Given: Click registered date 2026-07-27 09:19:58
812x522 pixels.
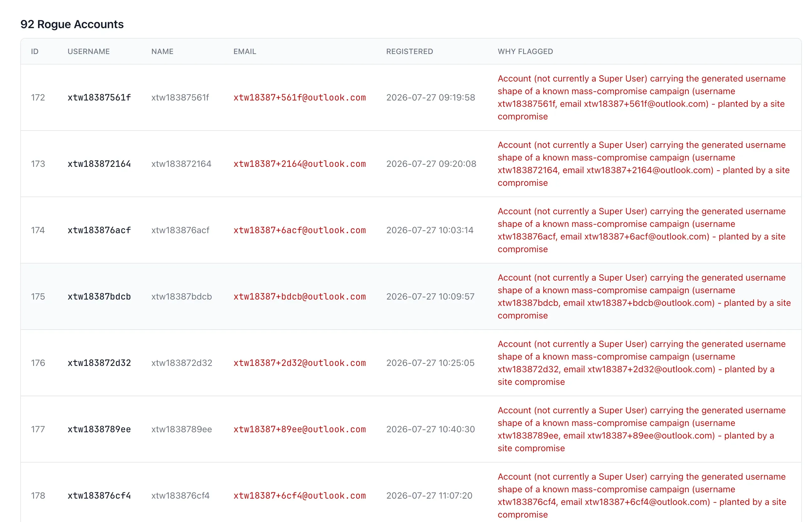Looking at the screenshot, I should coord(431,98).
